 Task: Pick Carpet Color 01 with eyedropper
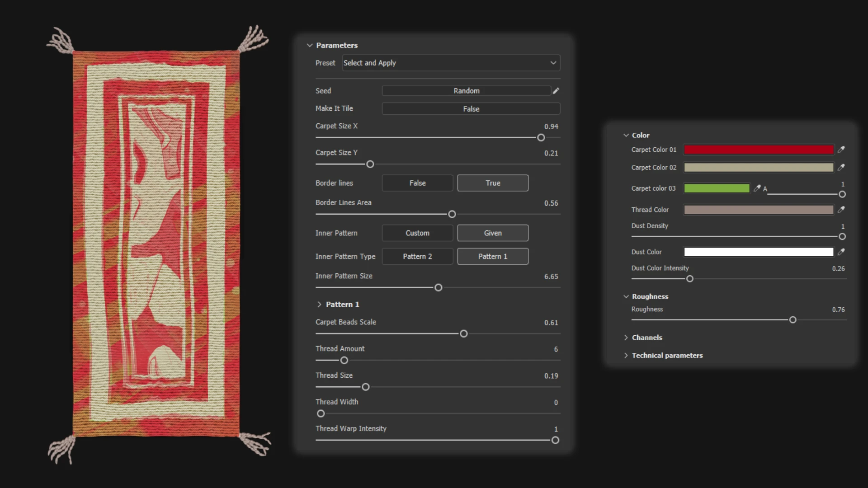point(841,150)
